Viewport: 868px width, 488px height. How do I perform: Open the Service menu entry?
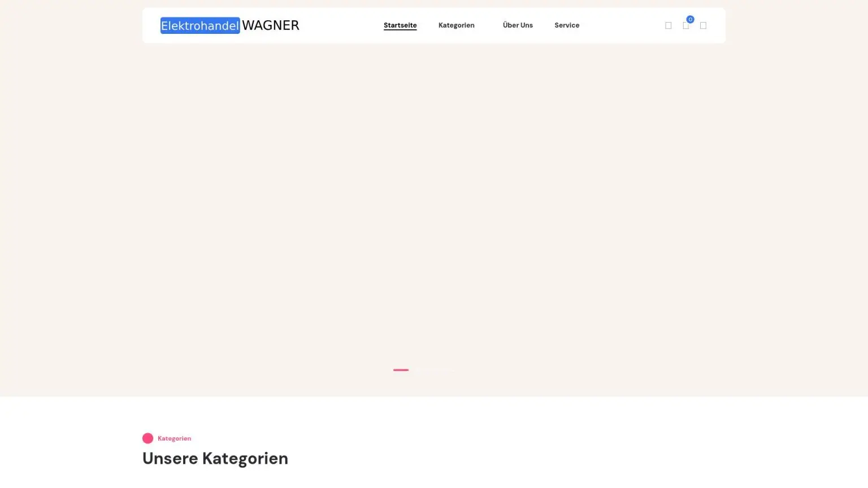[566, 25]
